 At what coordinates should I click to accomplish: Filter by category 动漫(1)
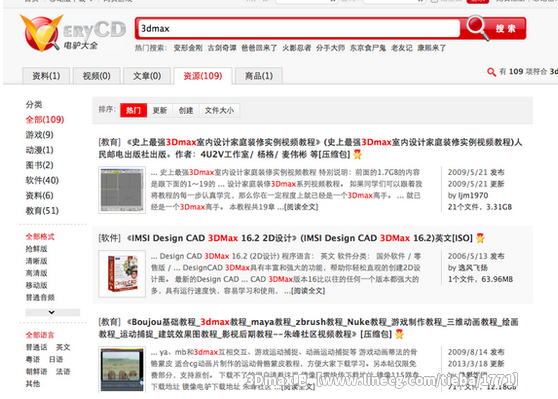coord(40,150)
